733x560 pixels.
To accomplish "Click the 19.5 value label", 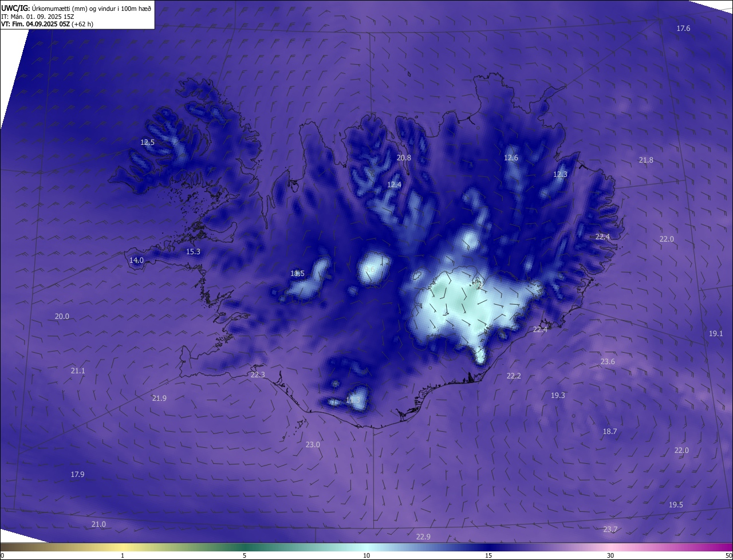I will (x=676, y=505).
